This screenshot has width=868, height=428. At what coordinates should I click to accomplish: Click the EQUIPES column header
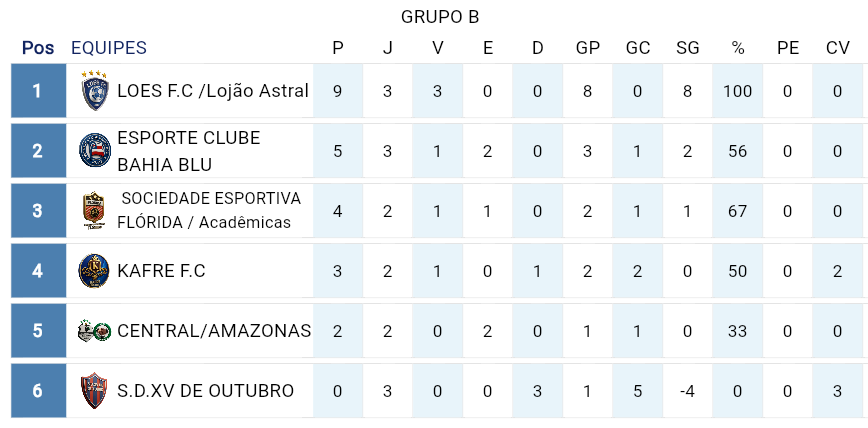coord(109,48)
